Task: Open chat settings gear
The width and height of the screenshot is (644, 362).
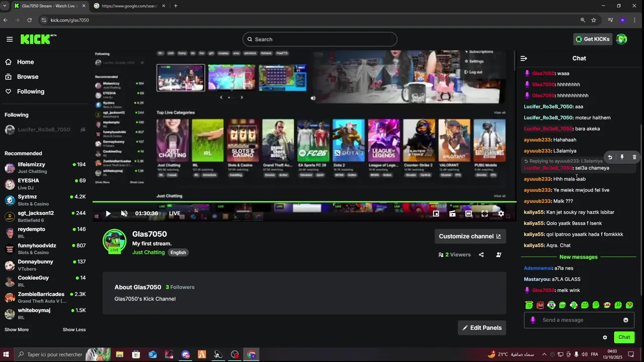Action: tap(605, 337)
